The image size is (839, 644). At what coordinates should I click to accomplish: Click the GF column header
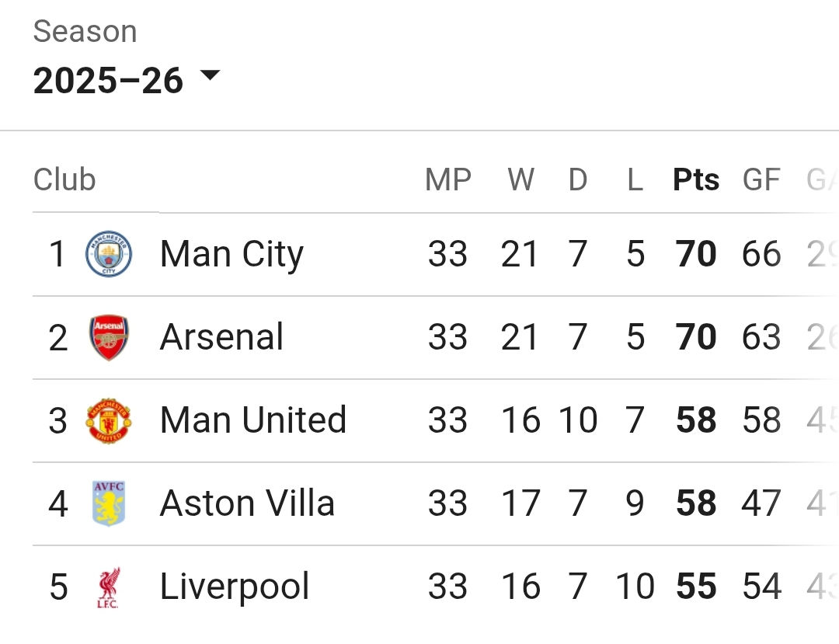(761, 180)
